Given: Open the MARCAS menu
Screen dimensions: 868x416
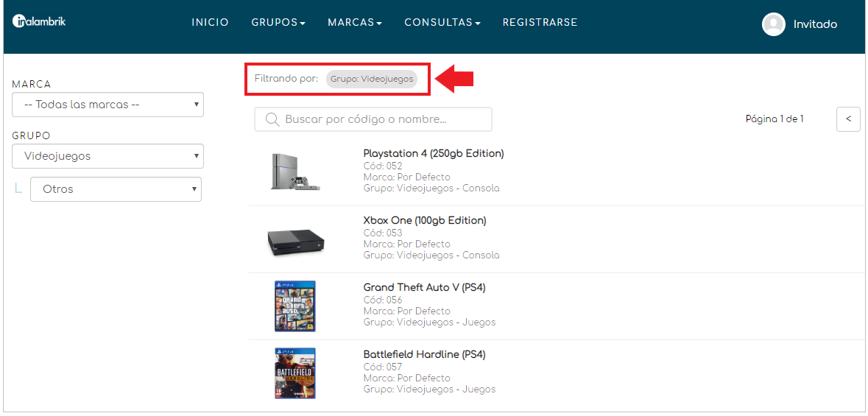Looking at the screenshot, I should click(x=355, y=23).
